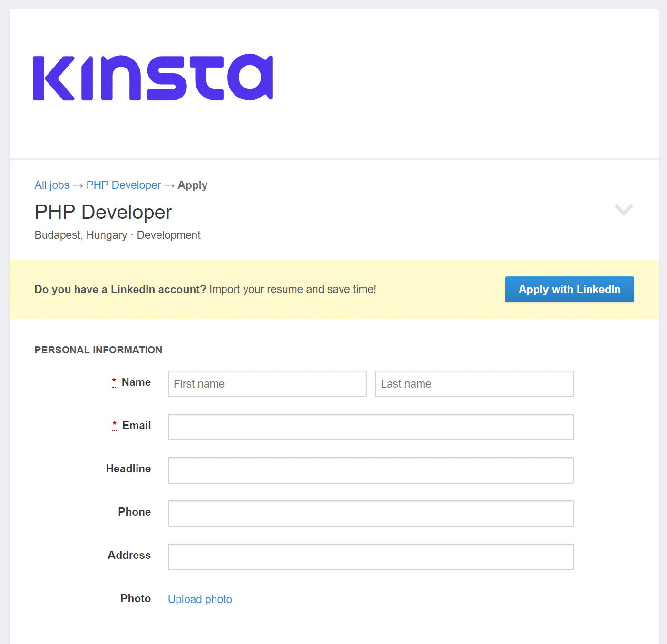Viewport: 667px width, 644px height.
Task: Click the yellow LinkedIn resume import banner
Action: click(x=205, y=289)
